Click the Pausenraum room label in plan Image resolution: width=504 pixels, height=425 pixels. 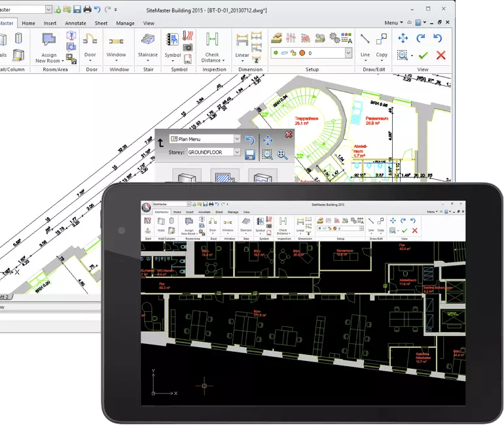click(x=377, y=121)
